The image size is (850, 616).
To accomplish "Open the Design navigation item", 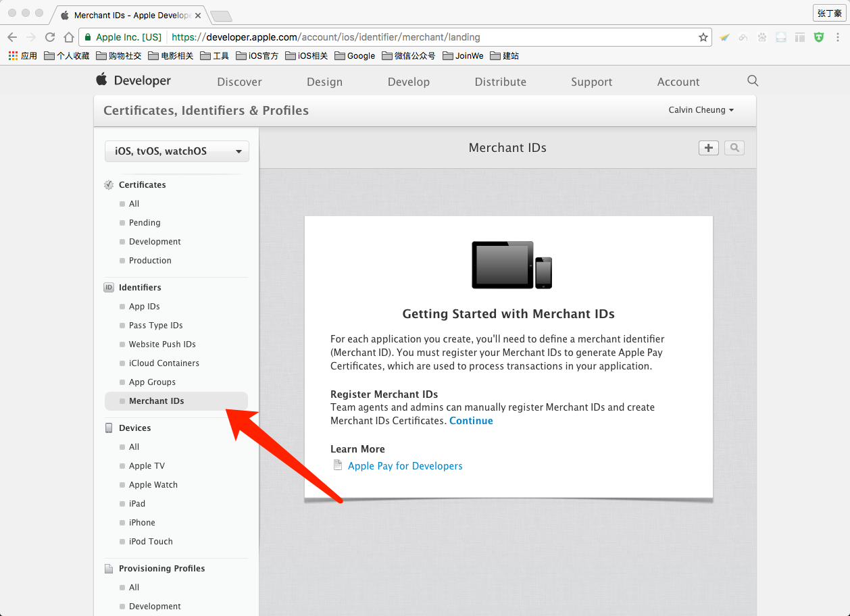I will point(324,82).
